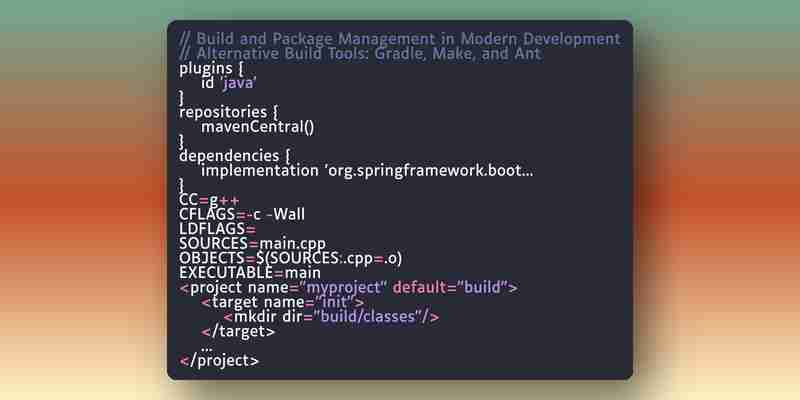Click the CC=g++ line
Screen dimensions: 800x400
tap(209, 199)
